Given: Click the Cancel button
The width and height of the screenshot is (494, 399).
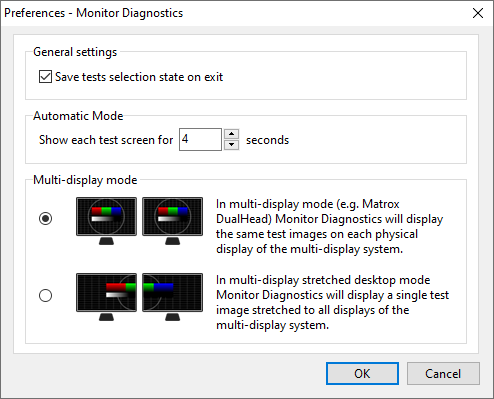Looking at the screenshot, I should click(443, 373).
